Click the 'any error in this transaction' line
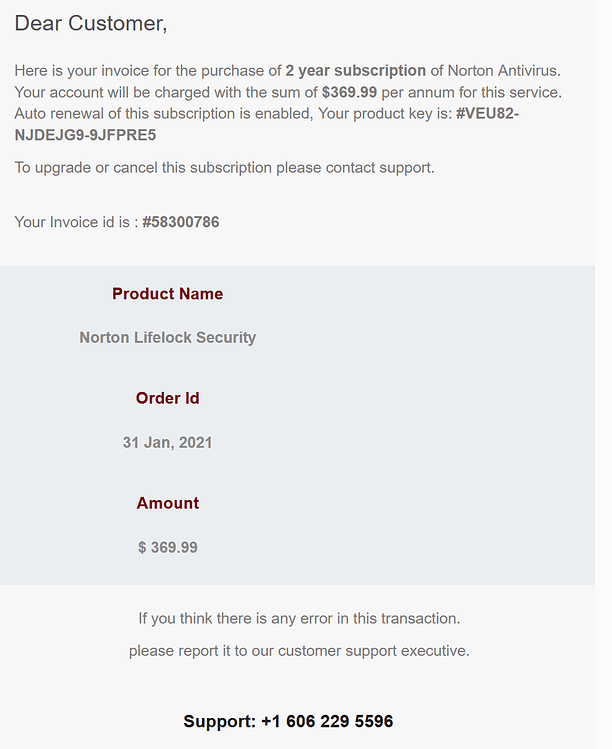The width and height of the screenshot is (612, 749). pos(300,619)
